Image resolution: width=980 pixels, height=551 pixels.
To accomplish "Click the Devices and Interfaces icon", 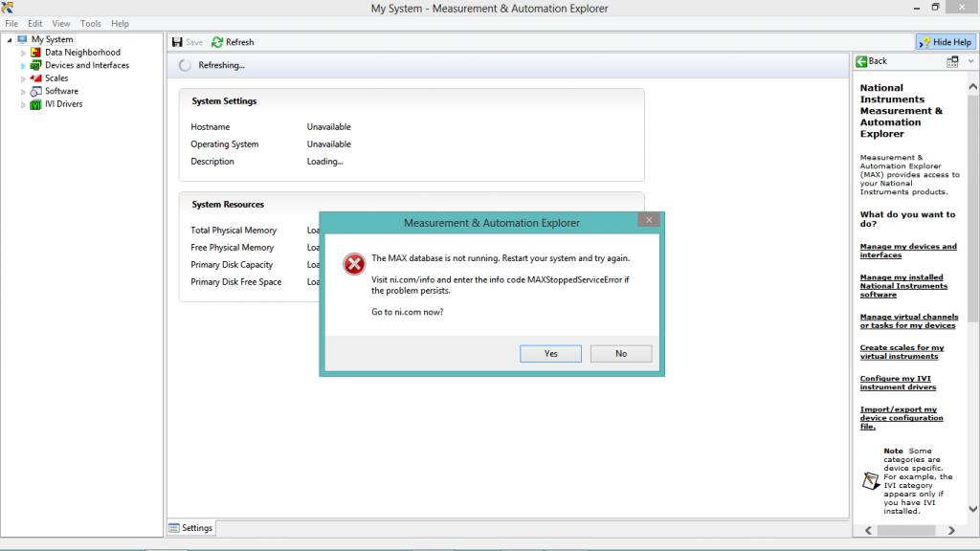I will coord(35,65).
